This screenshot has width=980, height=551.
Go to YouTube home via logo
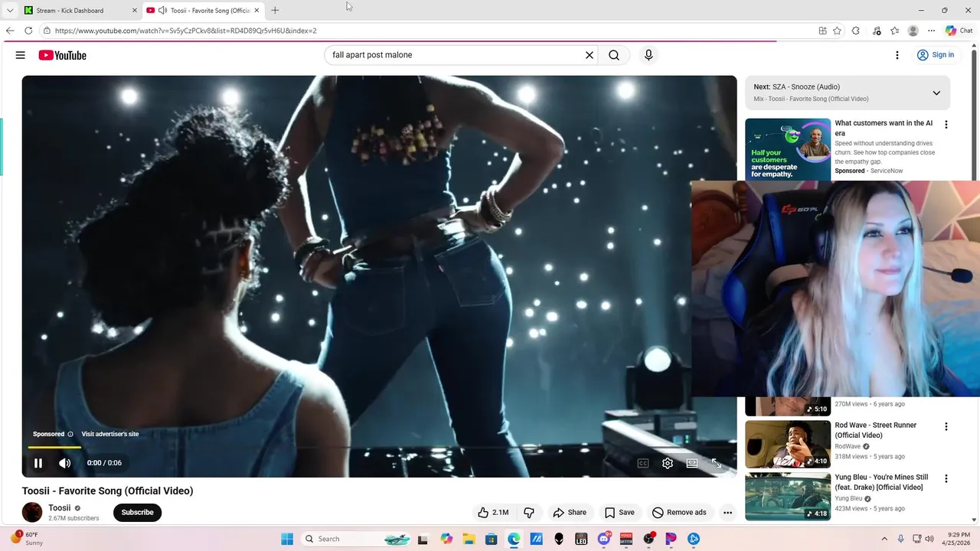pyautogui.click(x=62, y=55)
